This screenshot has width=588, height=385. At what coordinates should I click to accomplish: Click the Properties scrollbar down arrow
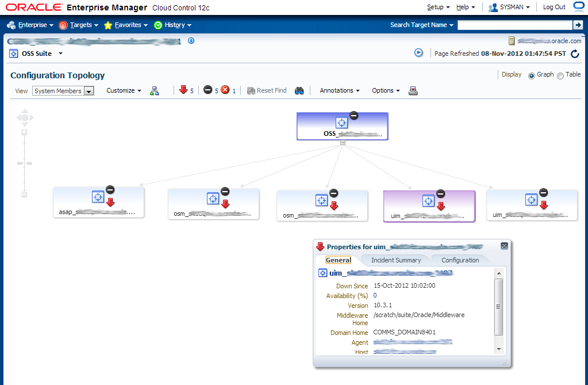(x=499, y=349)
